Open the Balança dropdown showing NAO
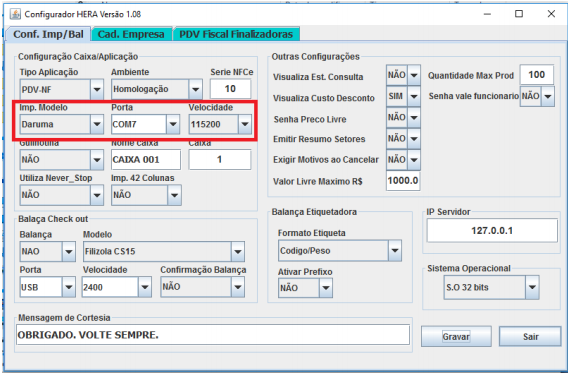The height and width of the screenshot is (373, 568). pyautogui.click(x=47, y=251)
